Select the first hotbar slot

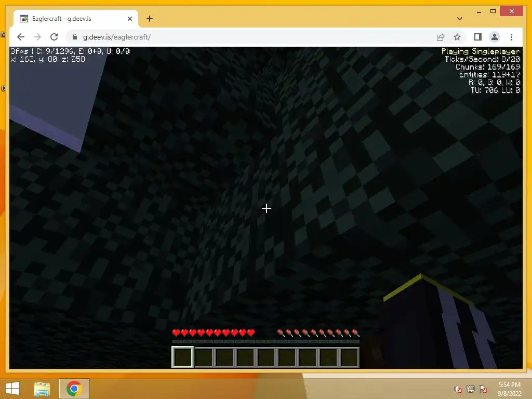tap(183, 357)
